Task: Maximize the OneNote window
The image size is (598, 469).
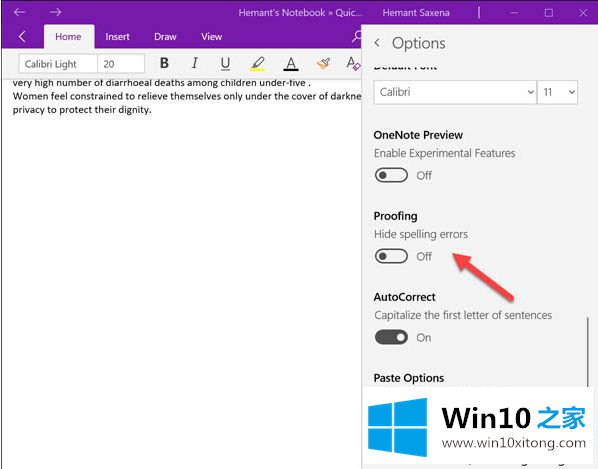Action: coord(549,13)
